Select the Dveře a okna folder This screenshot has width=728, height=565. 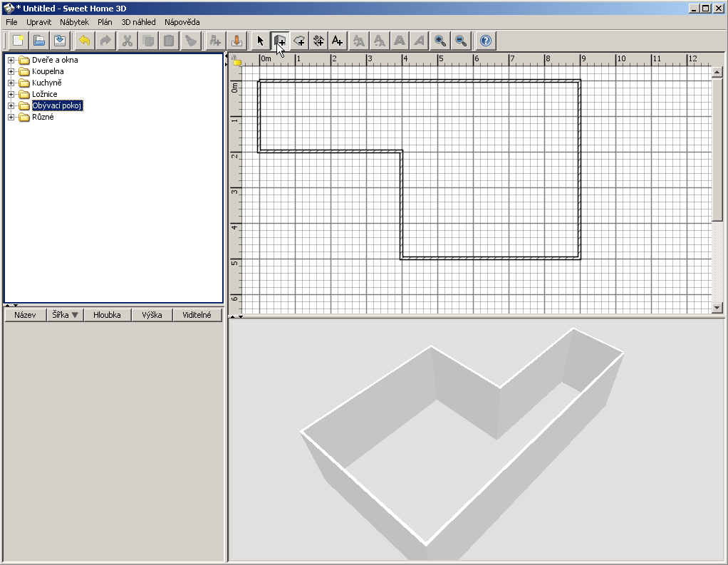click(55, 60)
